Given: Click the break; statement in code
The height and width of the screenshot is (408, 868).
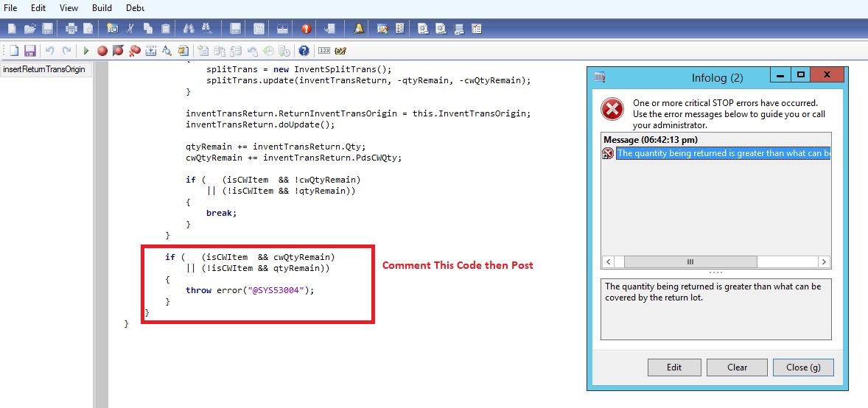Looking at the screenshot, I should point(222,213).
